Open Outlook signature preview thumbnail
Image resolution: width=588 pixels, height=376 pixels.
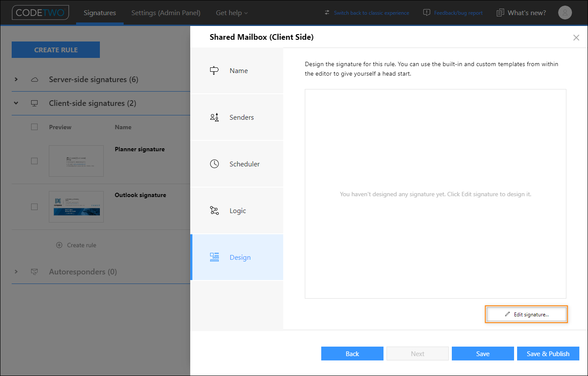pos(77,207)
